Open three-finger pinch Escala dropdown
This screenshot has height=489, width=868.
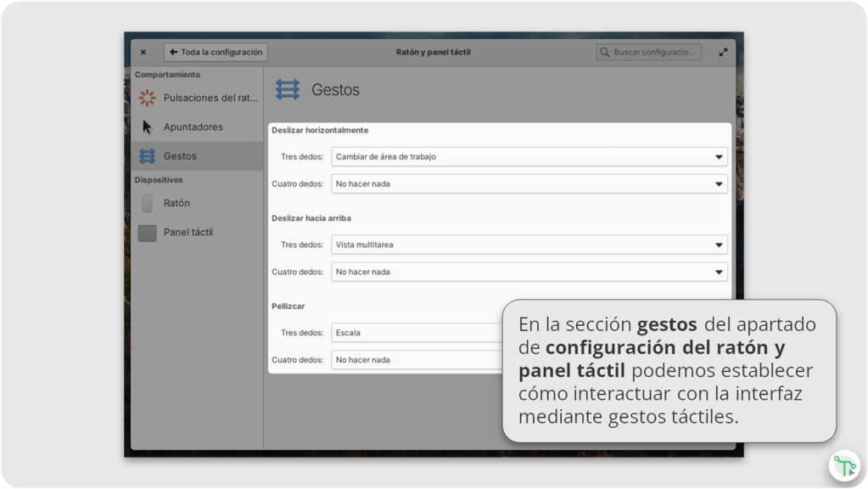(416, 333)
